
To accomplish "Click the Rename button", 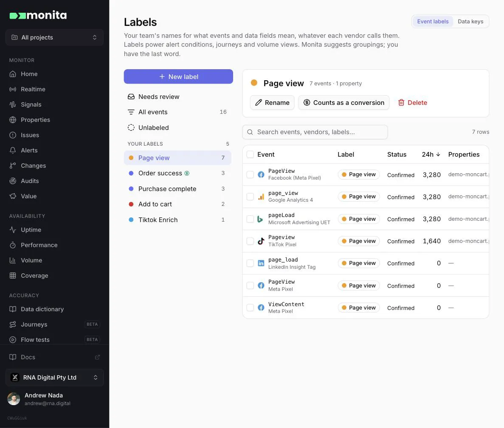I will pyautogui.click(x=272, y=102).
